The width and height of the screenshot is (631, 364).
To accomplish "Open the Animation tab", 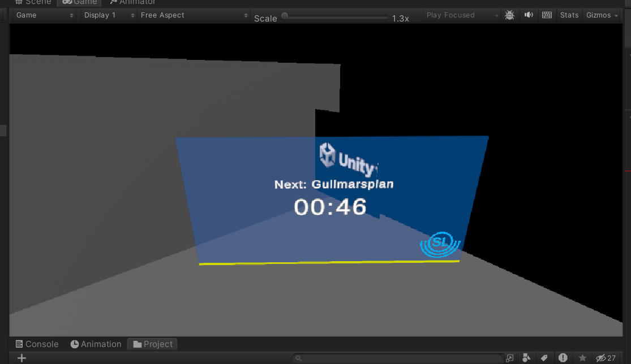I will 96,344.
